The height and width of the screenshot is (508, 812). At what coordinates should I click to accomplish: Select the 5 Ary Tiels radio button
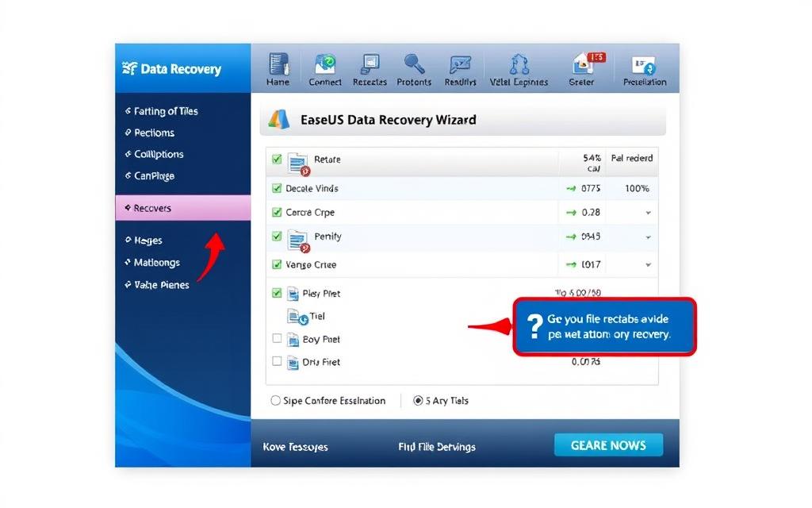[418, 401]
